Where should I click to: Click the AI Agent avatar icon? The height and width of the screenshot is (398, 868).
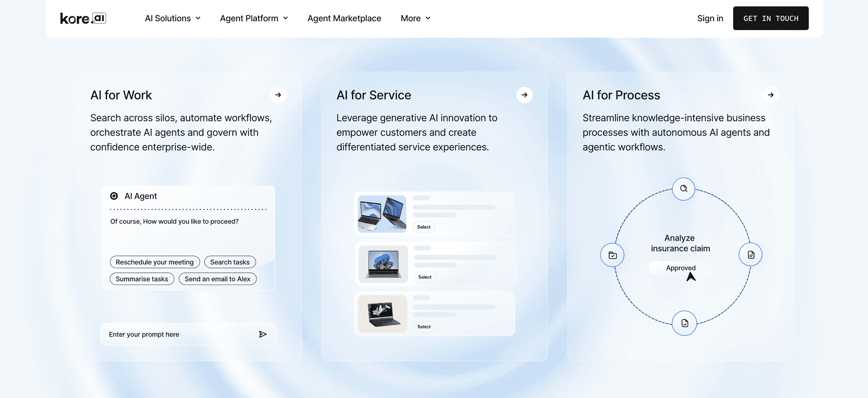pyautogui.click(x=114, y=196)
